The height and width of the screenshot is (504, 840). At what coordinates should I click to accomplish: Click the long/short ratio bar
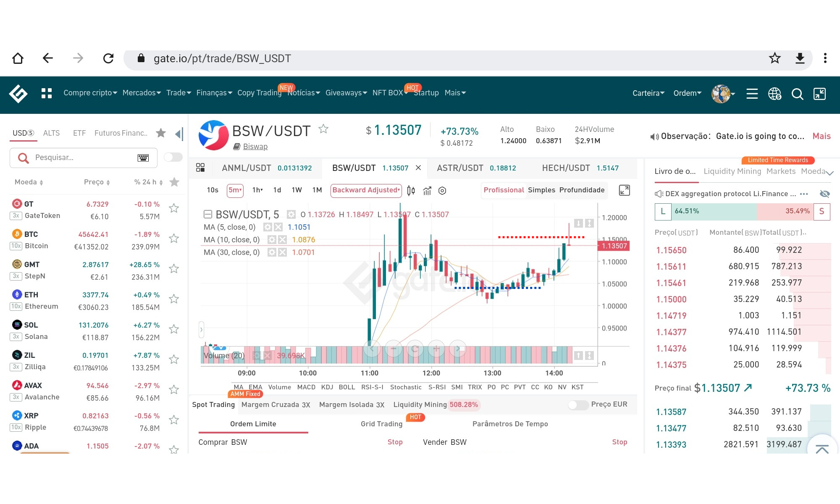click(x=743, y=211)
